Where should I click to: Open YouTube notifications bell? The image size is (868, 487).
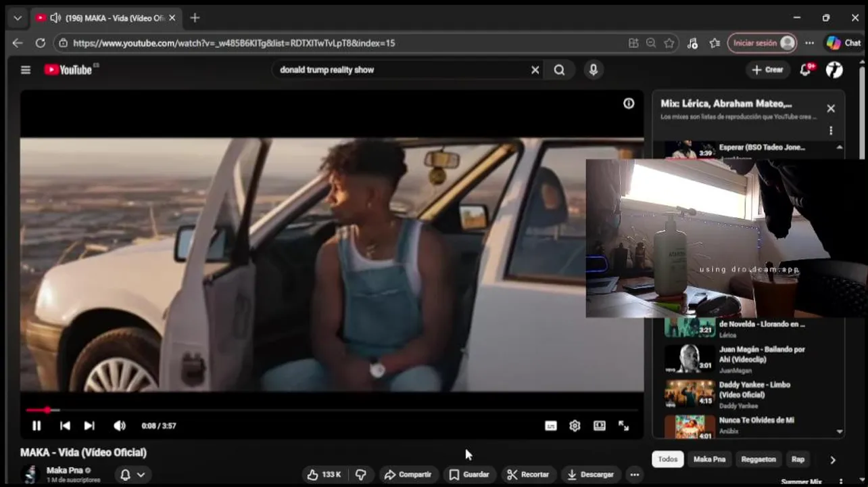(805, 70)
